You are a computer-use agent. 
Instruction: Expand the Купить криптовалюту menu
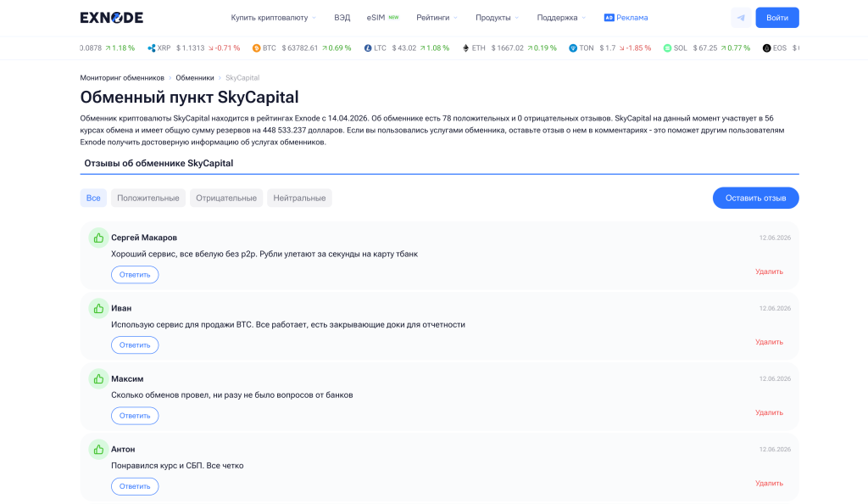pyautogui.click(x=274, y=18)
